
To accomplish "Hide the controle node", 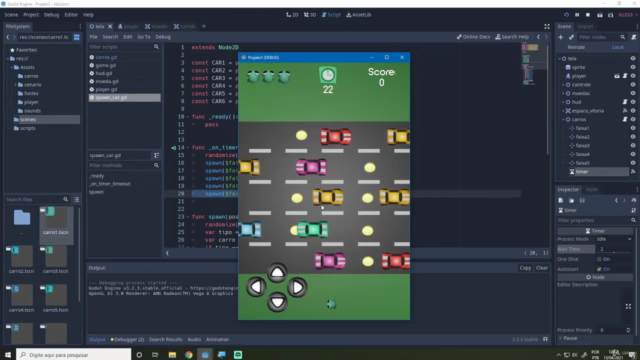I will click(x=633, y=85).
